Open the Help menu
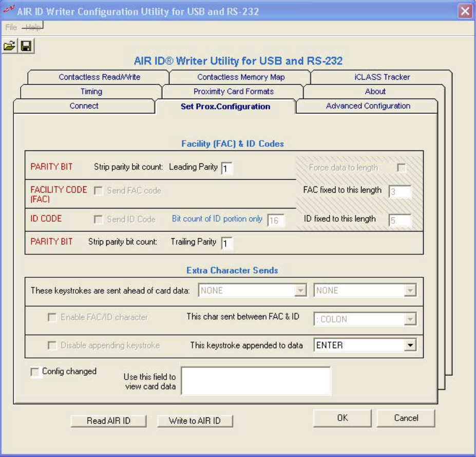The width and height of the screenshot is (476, 457). 33,27
